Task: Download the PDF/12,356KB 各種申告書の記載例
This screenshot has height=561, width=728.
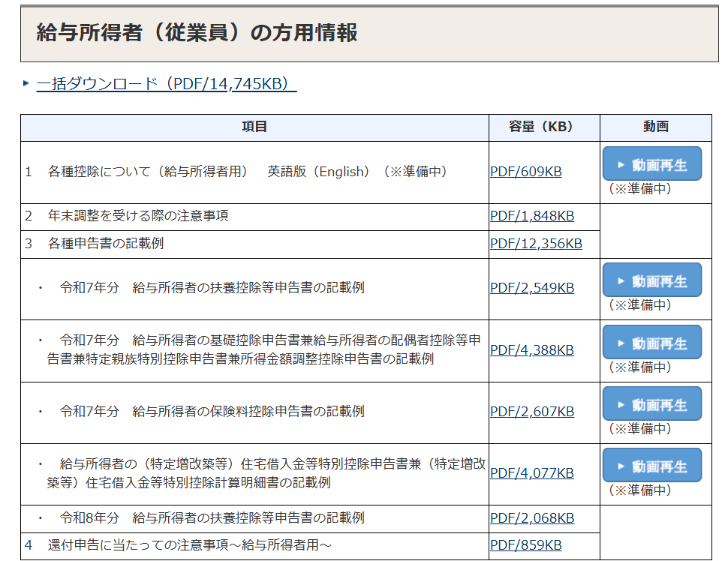Action: click(x=535, y=243)
